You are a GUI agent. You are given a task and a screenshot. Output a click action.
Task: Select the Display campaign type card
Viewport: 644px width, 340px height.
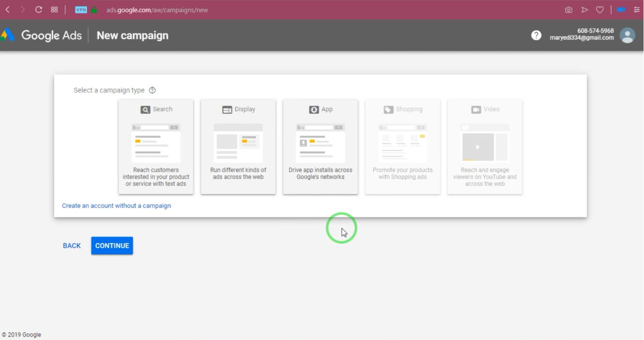point(238,147)
